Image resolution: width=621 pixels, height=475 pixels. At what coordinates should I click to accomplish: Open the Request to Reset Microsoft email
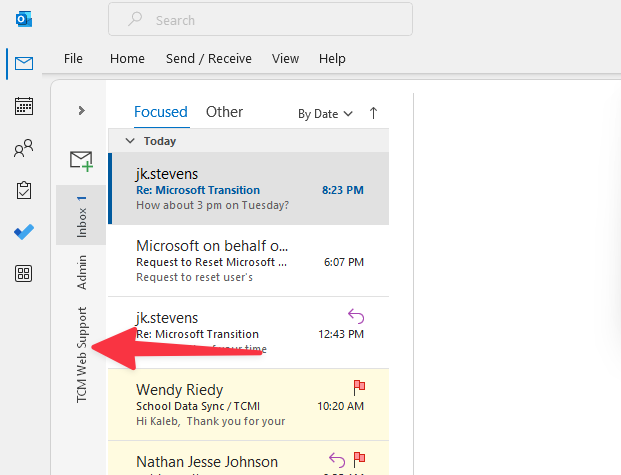[x=249, y=261]
